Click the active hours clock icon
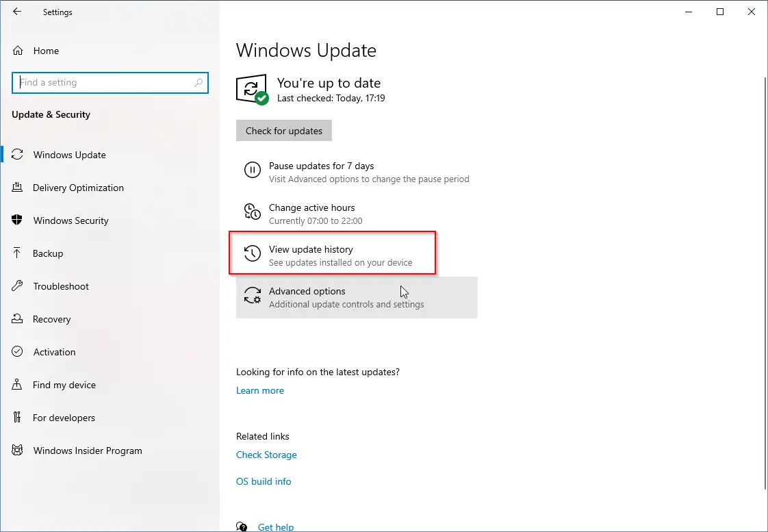 coord(253,212)
